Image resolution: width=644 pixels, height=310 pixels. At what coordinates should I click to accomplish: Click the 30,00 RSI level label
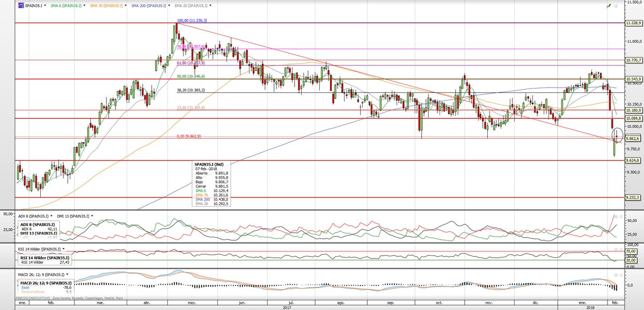pos(630,261)
